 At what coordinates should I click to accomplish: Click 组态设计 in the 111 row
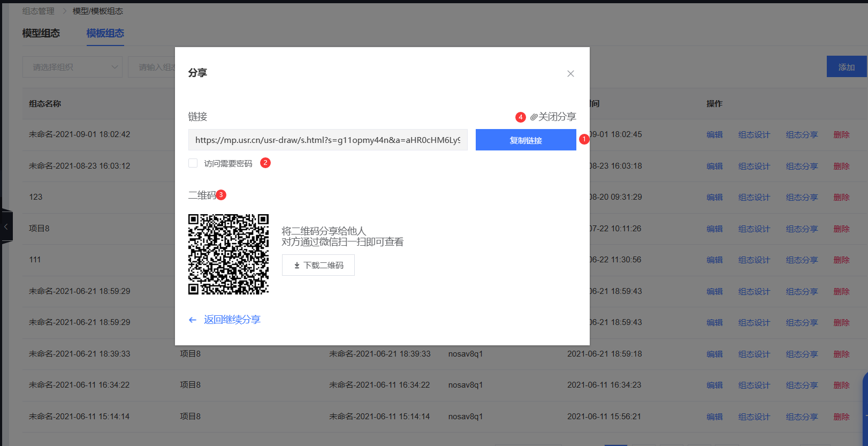(754, 260)
